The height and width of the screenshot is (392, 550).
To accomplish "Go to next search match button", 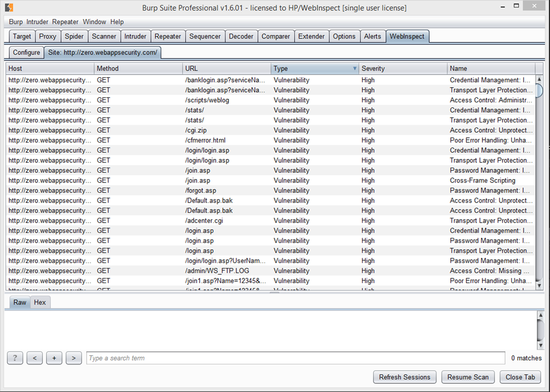I will pos(74,358).
